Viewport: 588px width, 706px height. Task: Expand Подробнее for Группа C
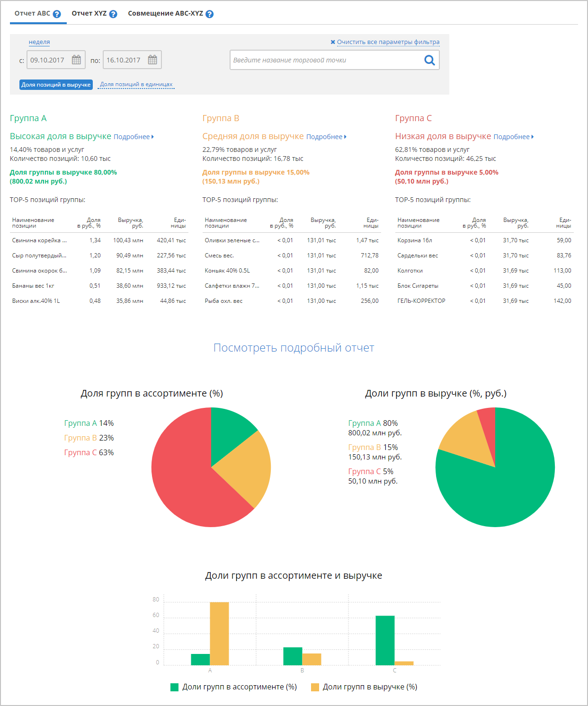coord(514,137)
